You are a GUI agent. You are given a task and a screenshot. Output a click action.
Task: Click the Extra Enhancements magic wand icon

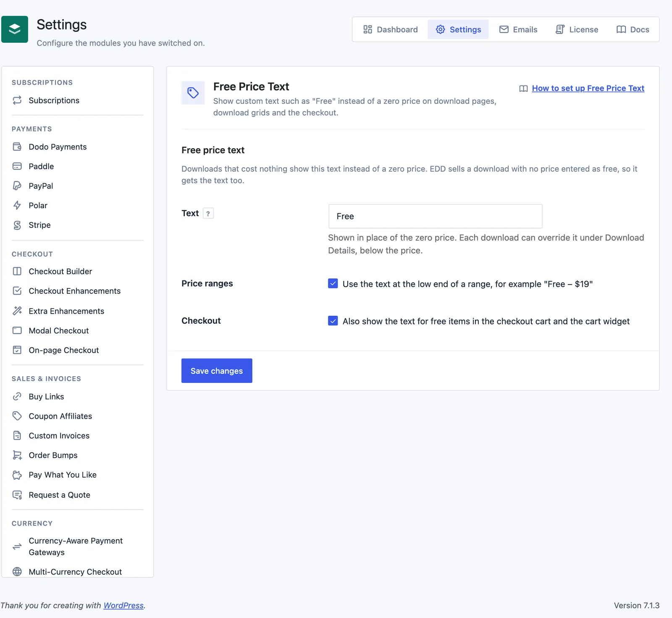[17, 311]
